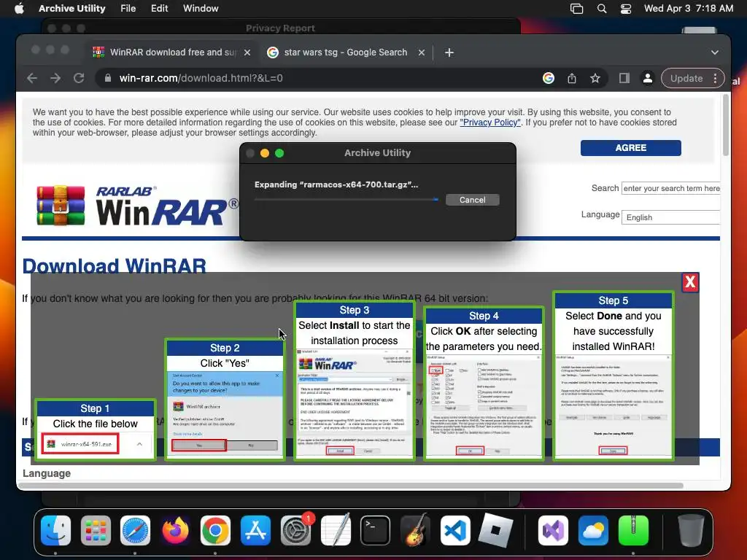View site security lock icon
The height and width of the screenshot is (560, 747).
(108, 78)
